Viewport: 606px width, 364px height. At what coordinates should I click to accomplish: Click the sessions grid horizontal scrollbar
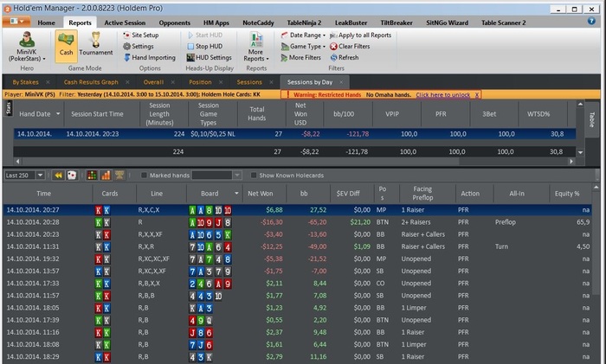pyautogui.click(x=294, y=162)
